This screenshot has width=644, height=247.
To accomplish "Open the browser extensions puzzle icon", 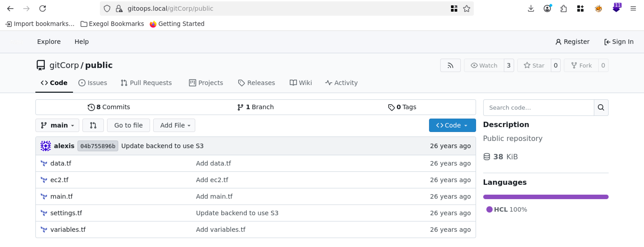I will coord(563,9).
